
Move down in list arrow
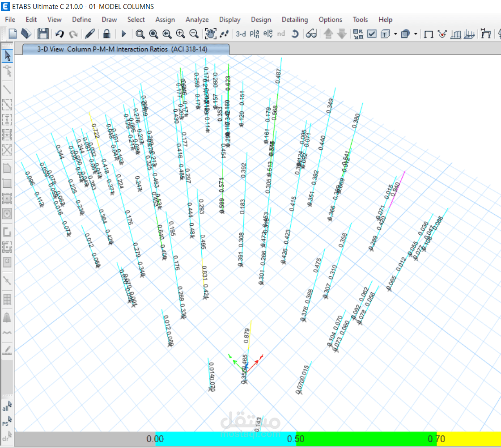342,34
